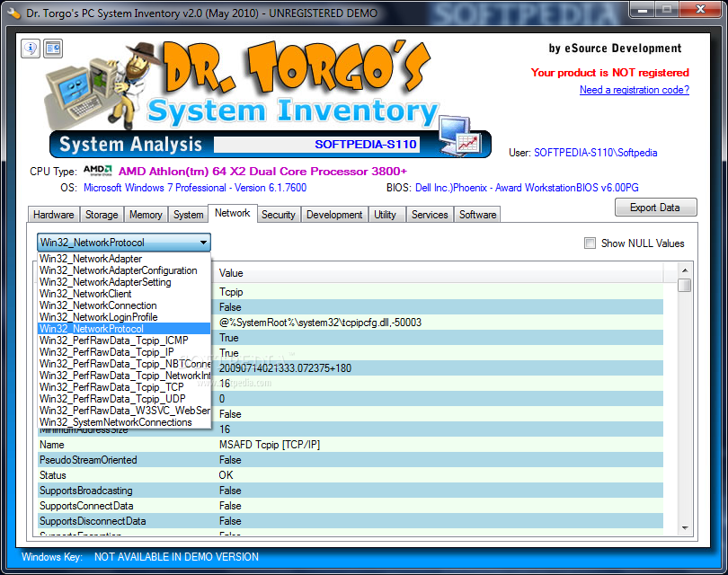Click the 'SupportsConnectData' property row

point(351,506)
